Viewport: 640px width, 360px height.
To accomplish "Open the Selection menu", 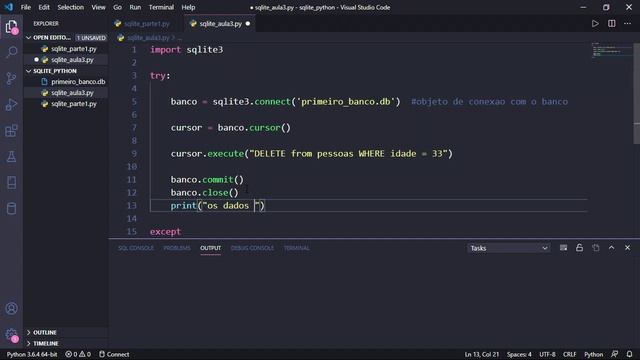I will click(x=71, y=7).
